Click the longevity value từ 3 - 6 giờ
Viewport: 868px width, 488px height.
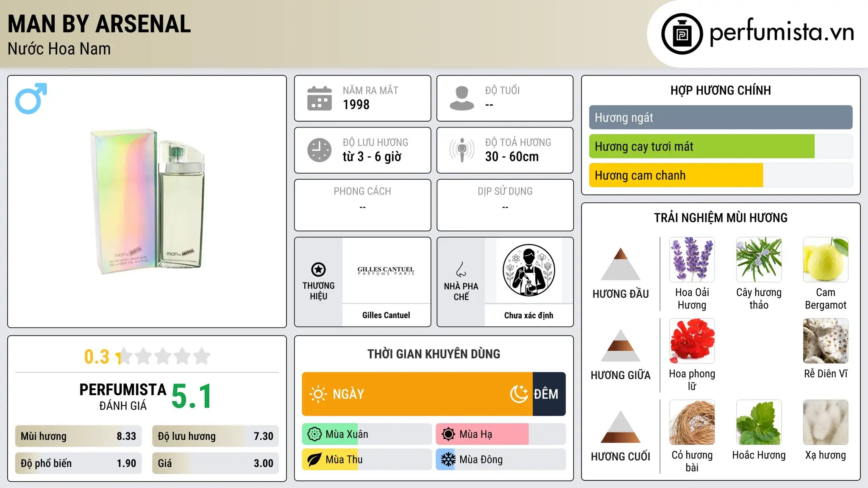click(x=372, y=157)
